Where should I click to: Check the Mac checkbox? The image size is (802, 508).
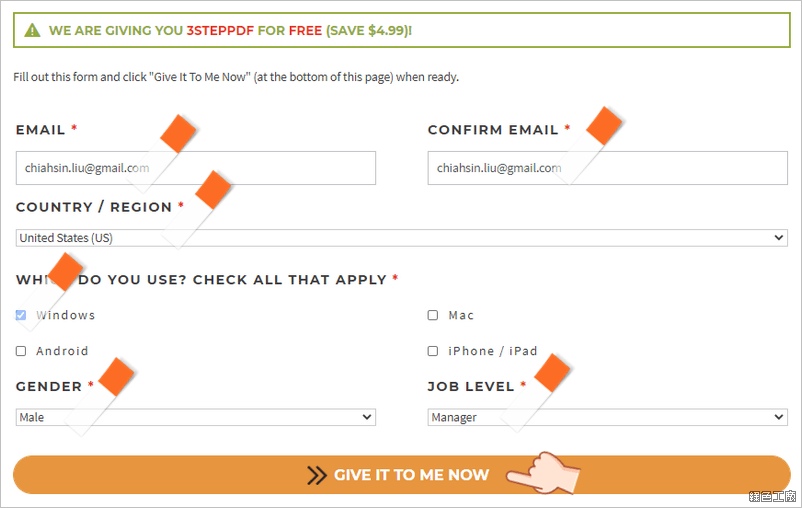click(433, 315)
